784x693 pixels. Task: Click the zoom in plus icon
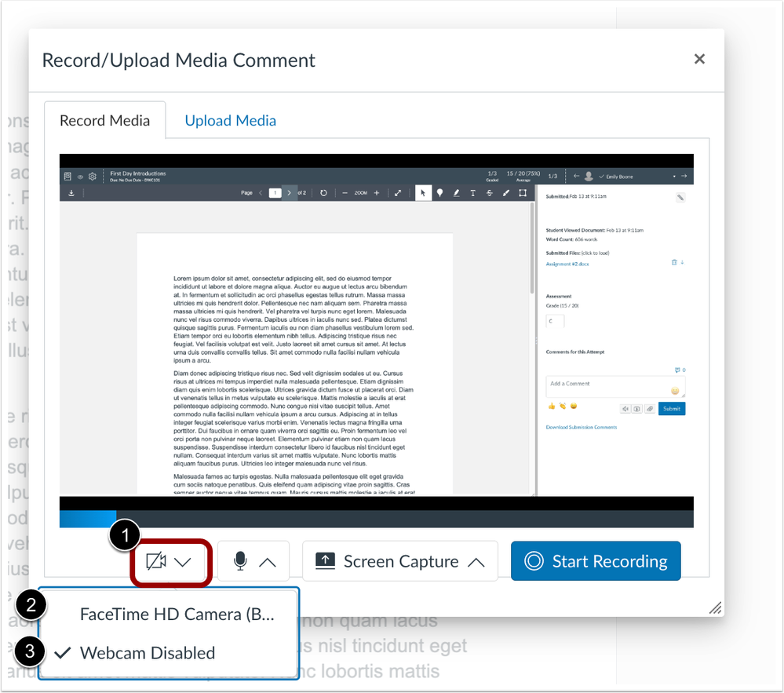coord(377,193)
